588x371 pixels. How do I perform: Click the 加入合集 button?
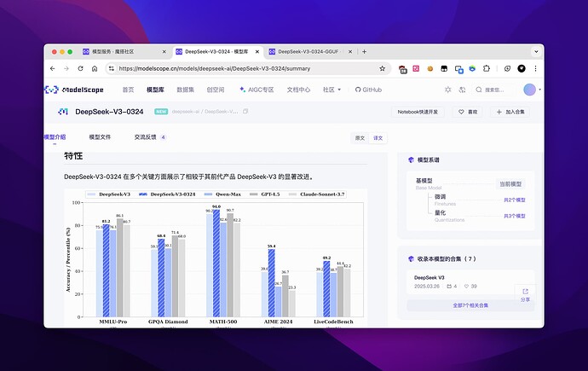point(510,112)
